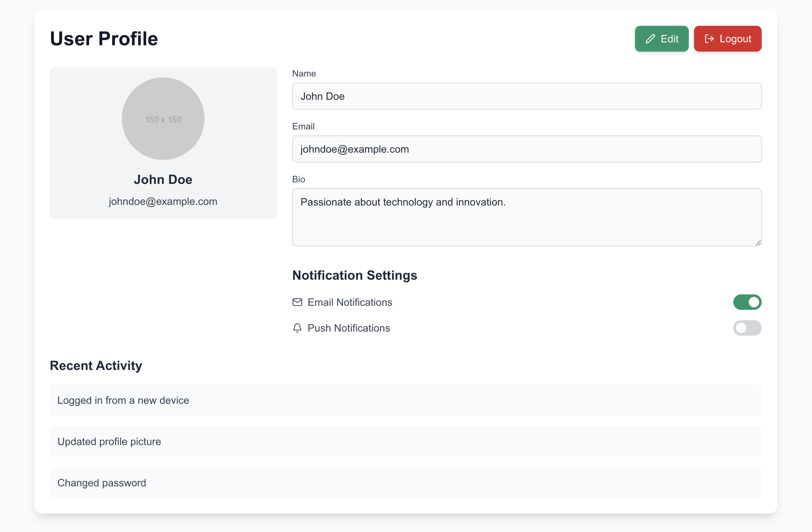Click the envelope icon beside Email Notifications
Image resolution: width=812 pixels, height=532 pixels.
click(297, 302)
